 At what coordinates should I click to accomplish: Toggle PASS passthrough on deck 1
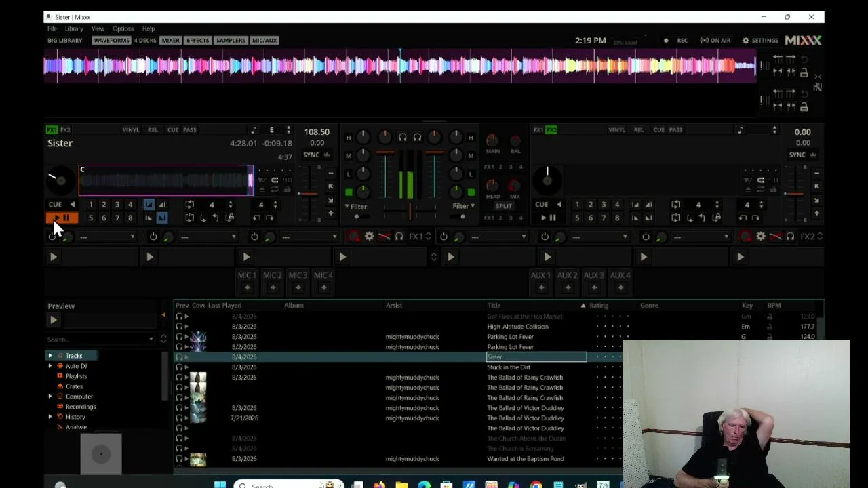[x=190, y=129]
